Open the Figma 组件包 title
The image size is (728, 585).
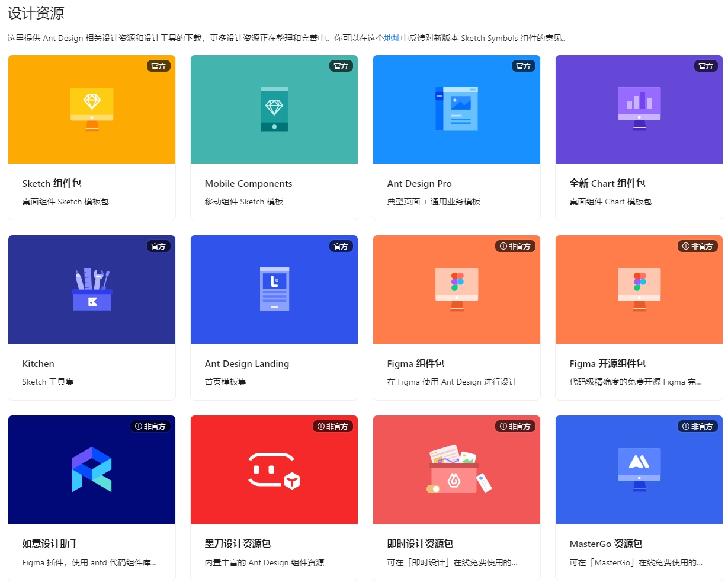[416, 363]
